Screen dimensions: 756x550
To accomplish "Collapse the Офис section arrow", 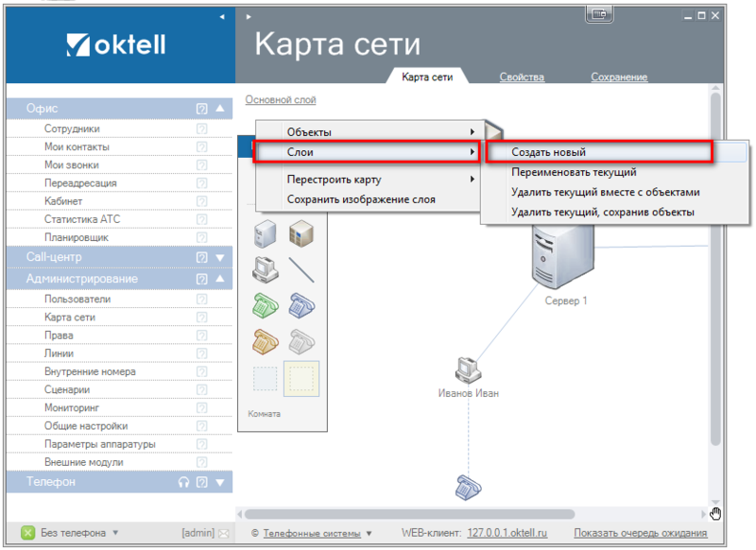I will click(x=220, y=109).
